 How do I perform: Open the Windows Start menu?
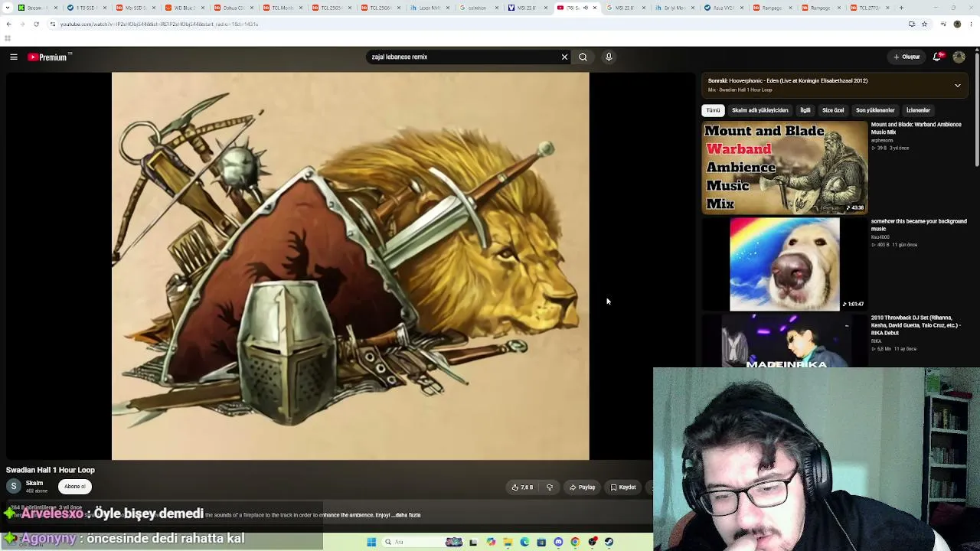[x=371, y=542]
